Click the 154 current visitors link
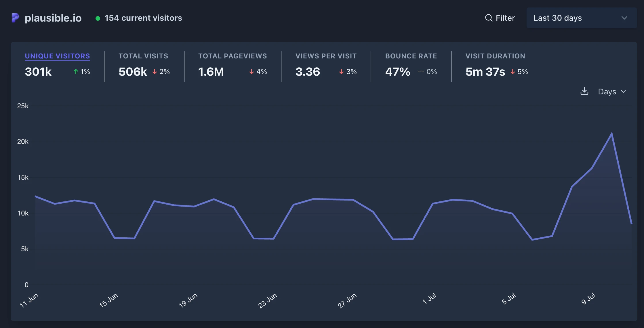 click(x=143, y=18)
